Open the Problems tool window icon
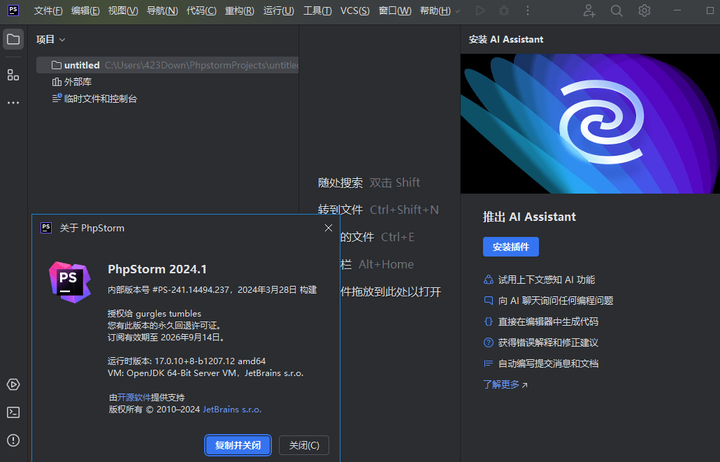The height and width of the screenshot is (462, 720). 13,440
